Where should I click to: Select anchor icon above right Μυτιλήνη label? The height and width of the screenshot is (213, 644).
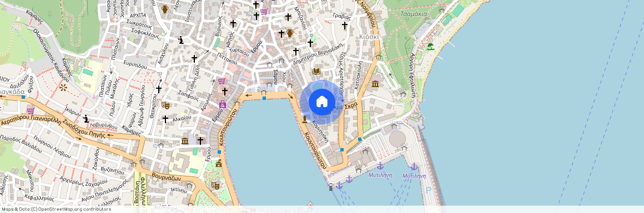pyautogui.click(x=414, y=166)
